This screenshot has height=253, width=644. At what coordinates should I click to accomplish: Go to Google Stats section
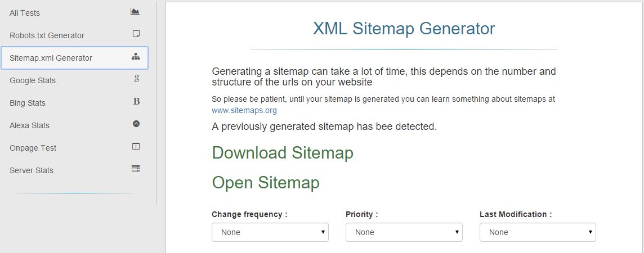pyautogui.click(x=33, y=80)
